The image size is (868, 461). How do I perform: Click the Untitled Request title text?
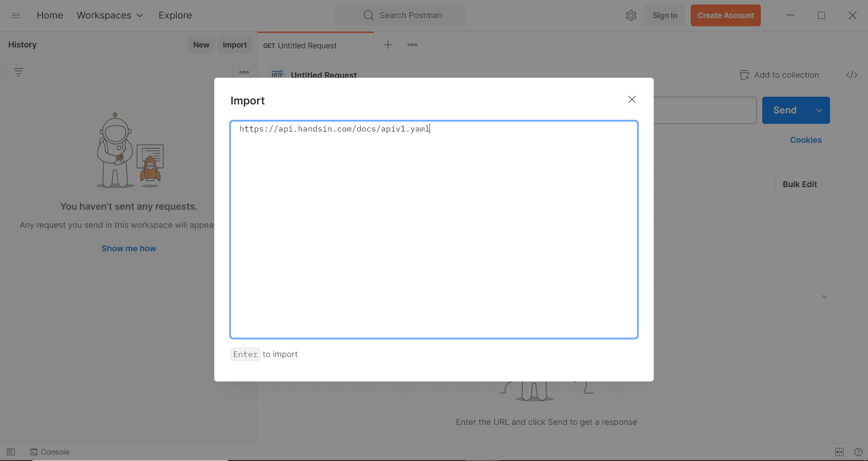324,75
